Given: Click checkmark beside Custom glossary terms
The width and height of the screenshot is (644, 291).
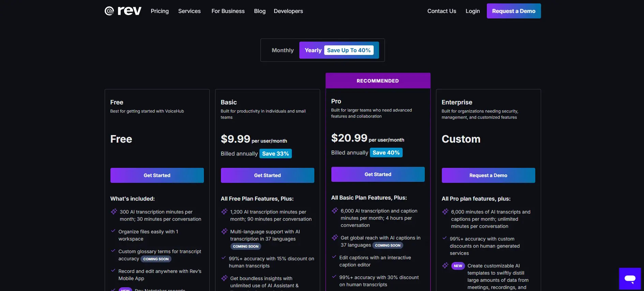Looking at the screenshot, I should (113, 251).
